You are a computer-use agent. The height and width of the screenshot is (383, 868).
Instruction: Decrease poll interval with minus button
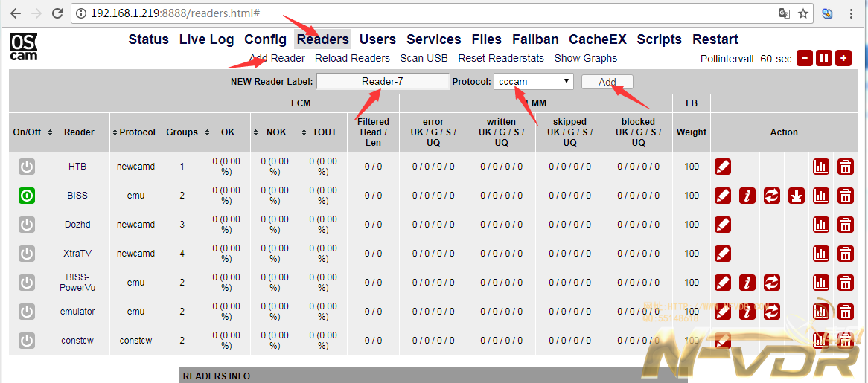pos(805,58)
